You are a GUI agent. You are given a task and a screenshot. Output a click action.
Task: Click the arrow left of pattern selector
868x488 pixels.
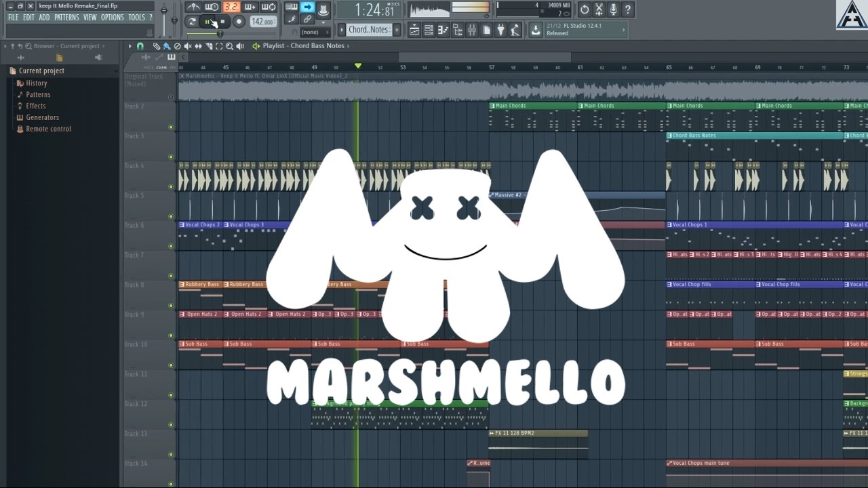(x=342, y=30)
